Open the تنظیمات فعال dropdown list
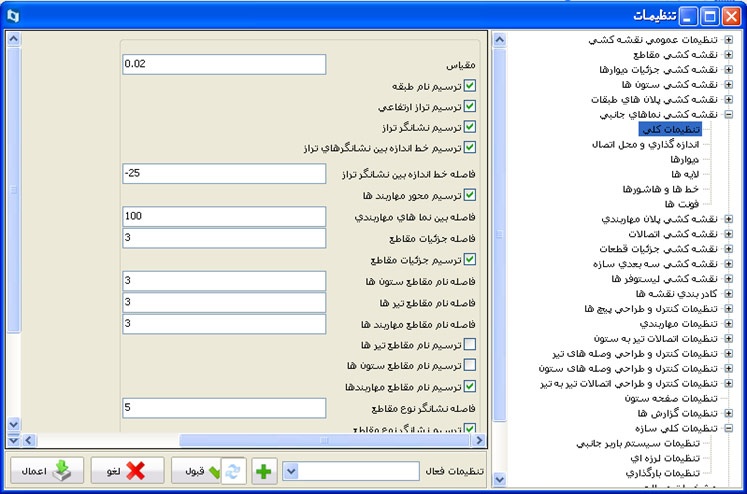The height and width of the screenshot is (494, 747). (x=291, y=471)
